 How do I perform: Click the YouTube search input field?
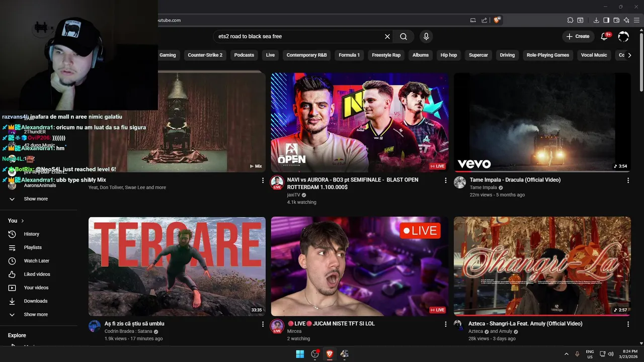299,37
